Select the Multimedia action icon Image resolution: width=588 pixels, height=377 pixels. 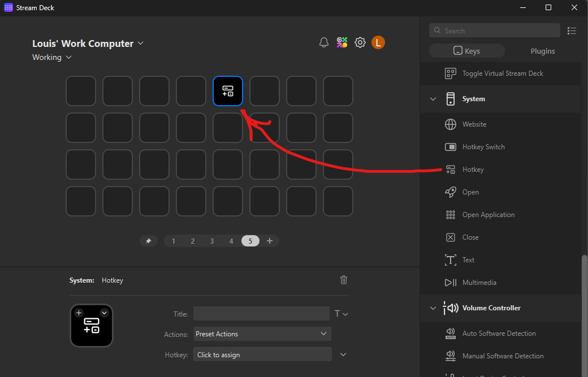(451, 282)
